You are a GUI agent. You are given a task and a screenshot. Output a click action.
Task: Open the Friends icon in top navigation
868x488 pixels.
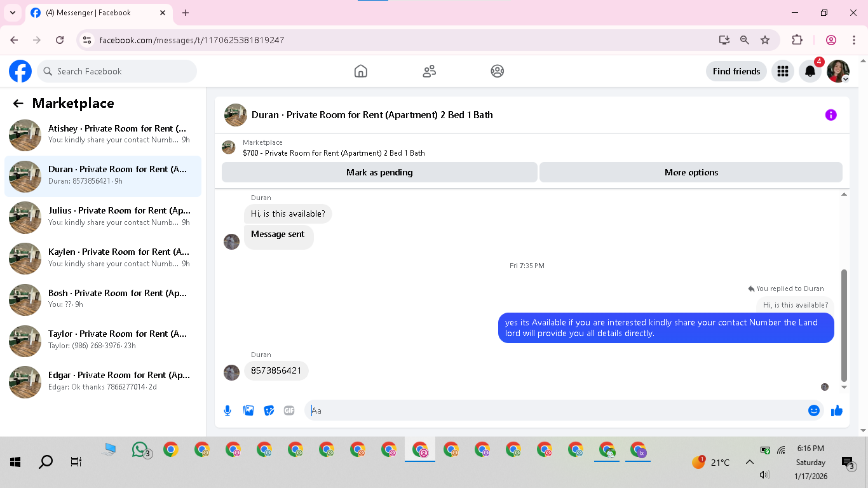coord(430,71)
